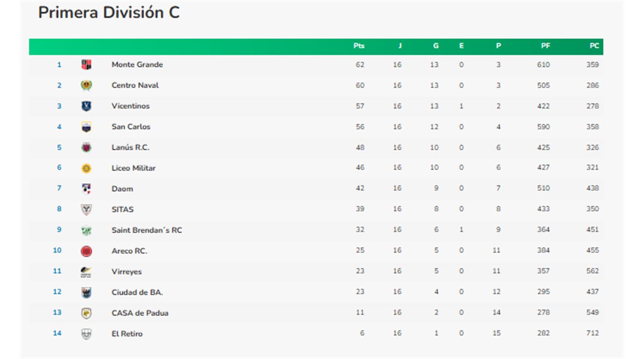Sort table by Pts column header
Screen dimensions: 644x359
359,46
